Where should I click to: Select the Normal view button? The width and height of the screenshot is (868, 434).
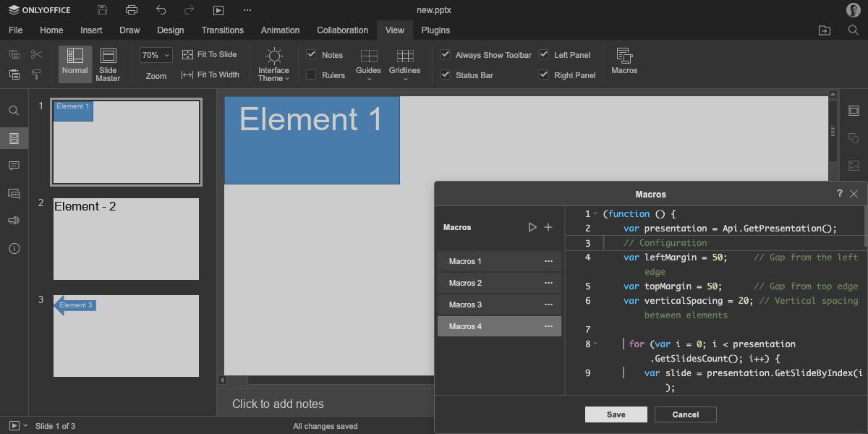(75, 64)
